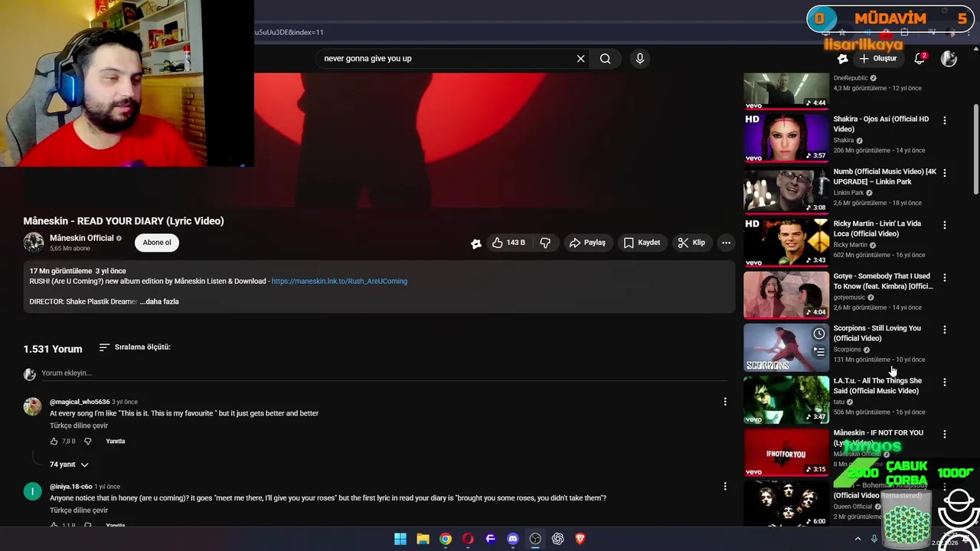The height and width of the screenshot is (551, 980).
Task: Like the comment by @magical_who5636
Action: point(54,442)
